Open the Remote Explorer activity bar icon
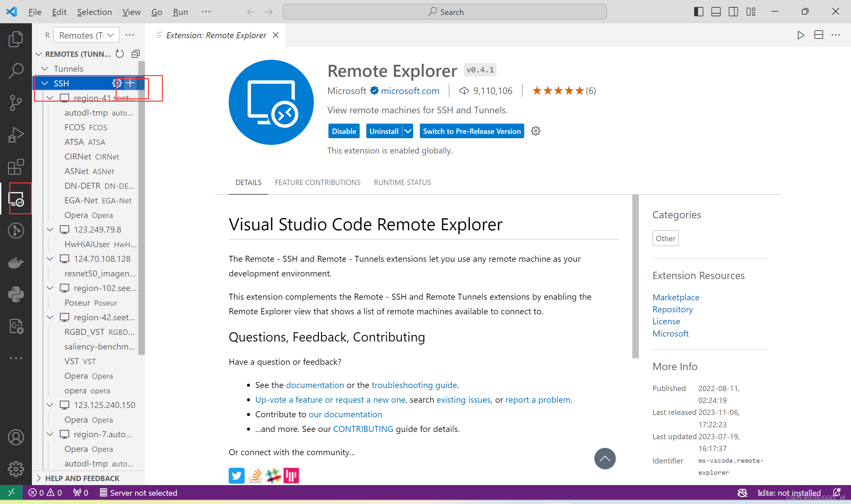The image size is (851, 504). click(x=16, y=199)
